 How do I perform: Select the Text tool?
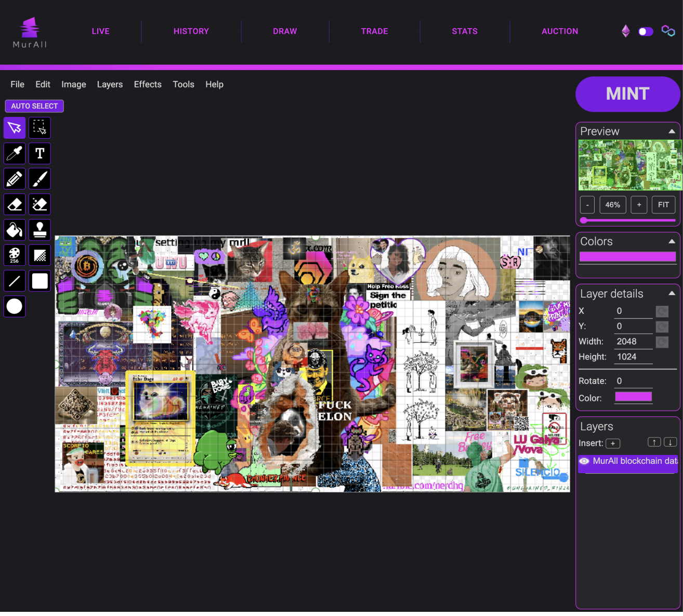click(x=40, y=153)
